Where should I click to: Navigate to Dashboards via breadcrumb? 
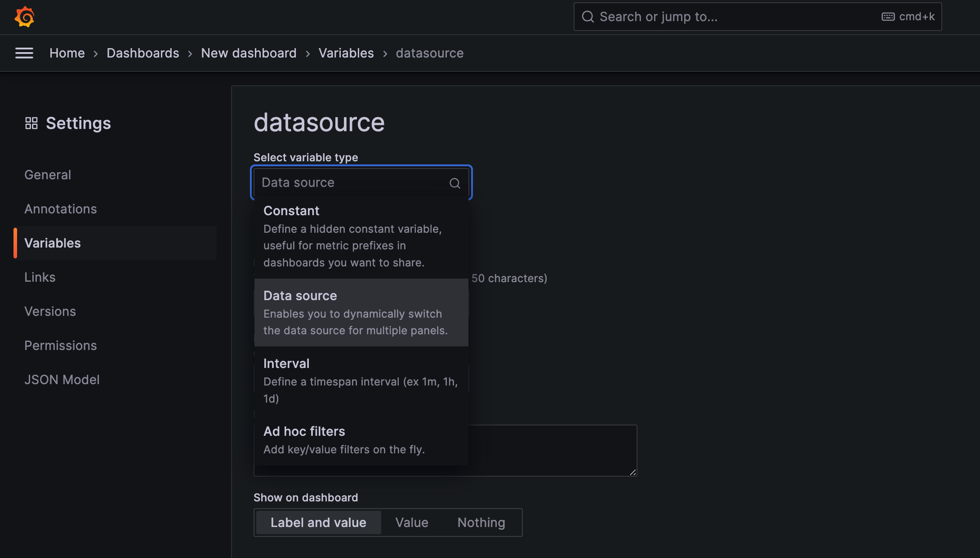[143, 53]
